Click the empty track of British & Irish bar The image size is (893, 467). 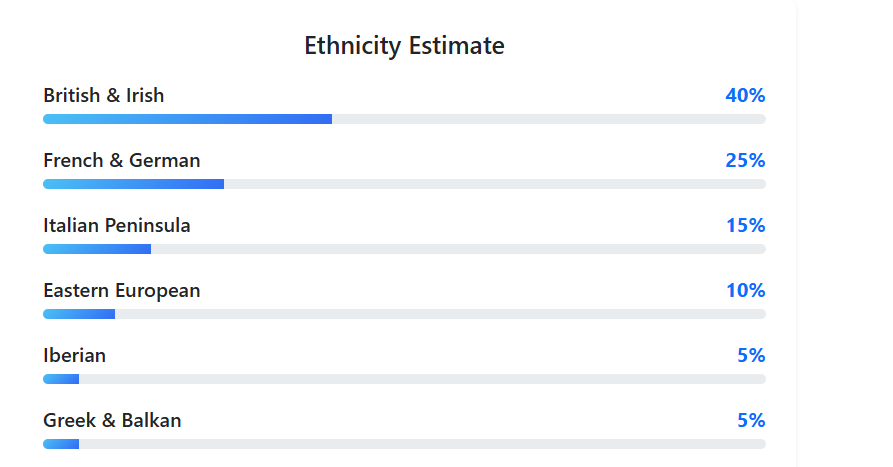click(x=548, y=119)
